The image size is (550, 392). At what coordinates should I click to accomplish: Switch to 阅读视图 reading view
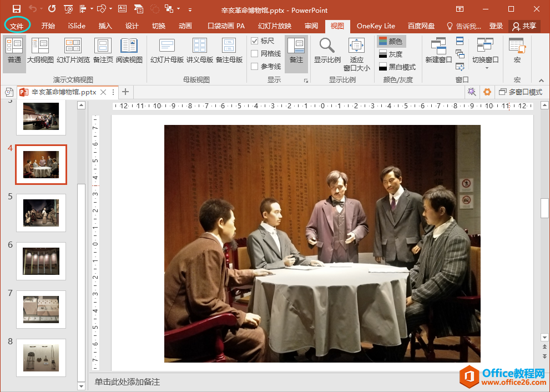click(x=129, y=51)
